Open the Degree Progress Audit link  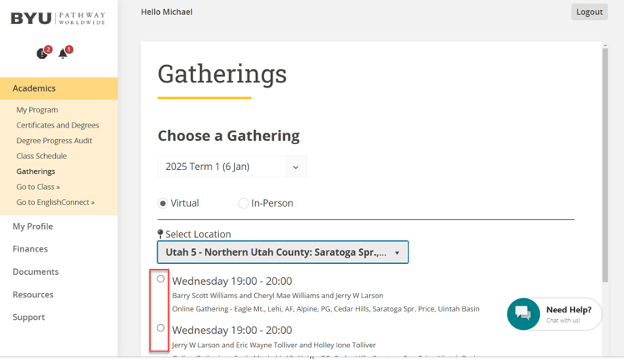54,140
